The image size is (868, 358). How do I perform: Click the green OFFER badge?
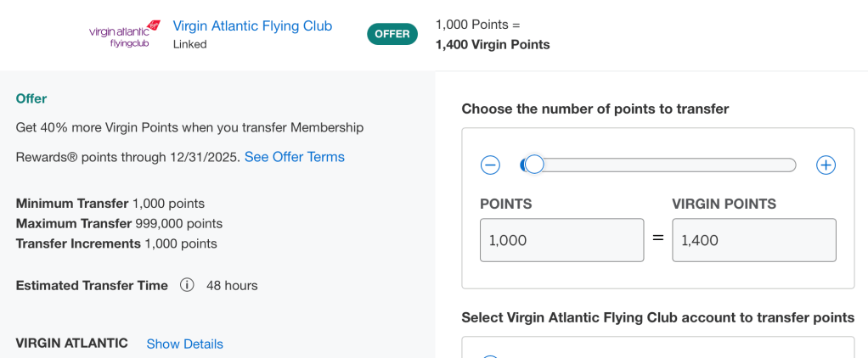(x=392, y=34)
